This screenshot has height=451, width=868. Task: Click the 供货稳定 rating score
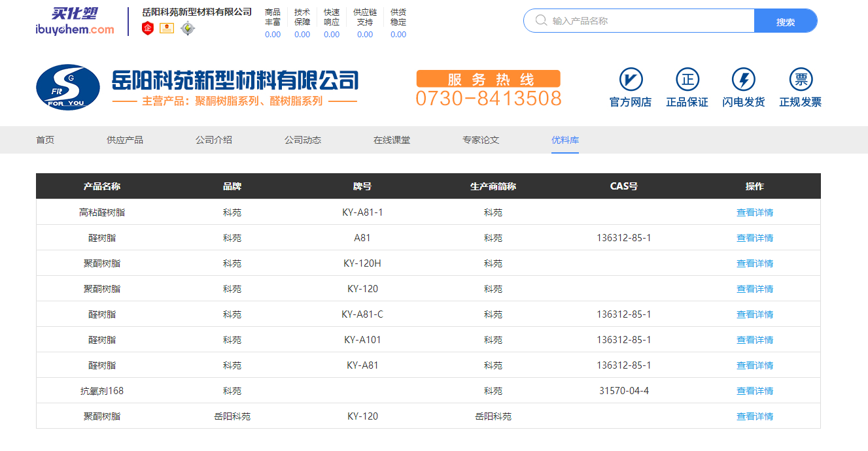click(398, 35)
